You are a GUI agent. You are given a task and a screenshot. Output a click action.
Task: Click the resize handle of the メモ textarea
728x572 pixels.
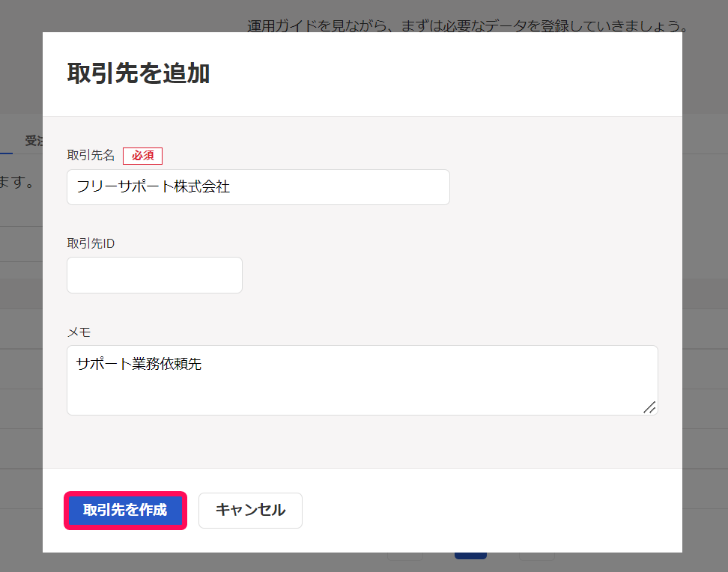650,408
